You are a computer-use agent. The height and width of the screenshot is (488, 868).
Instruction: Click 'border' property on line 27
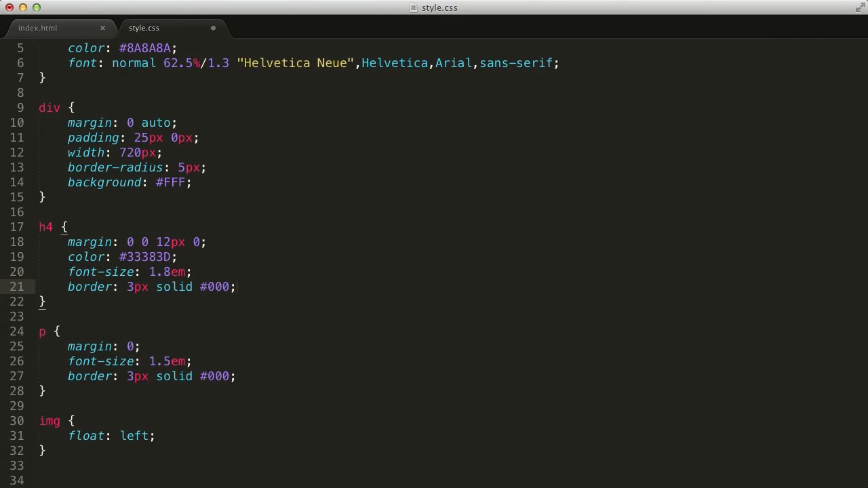coord(90,376)
